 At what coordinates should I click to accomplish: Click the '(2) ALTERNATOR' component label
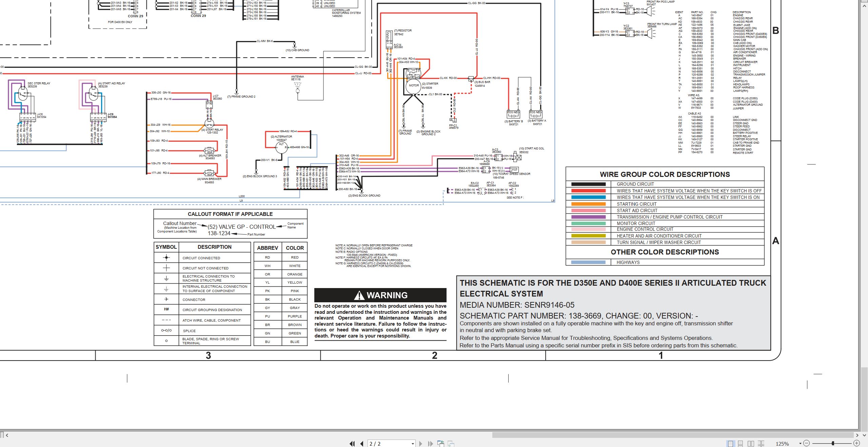pos(281,137)
